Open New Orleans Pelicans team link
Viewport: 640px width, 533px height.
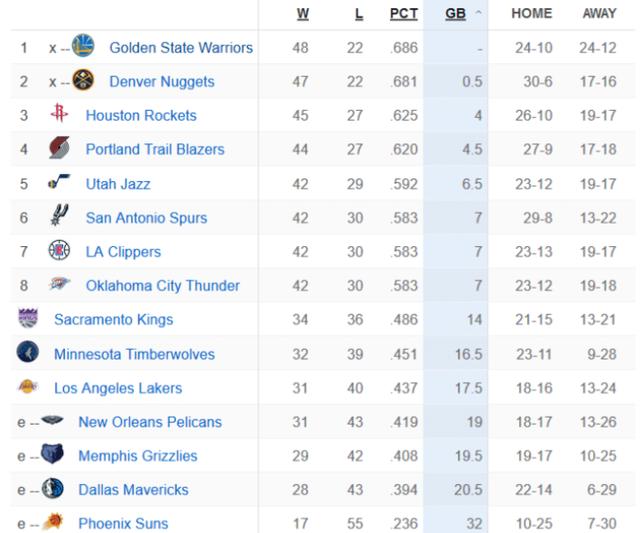tap(150, 422)
